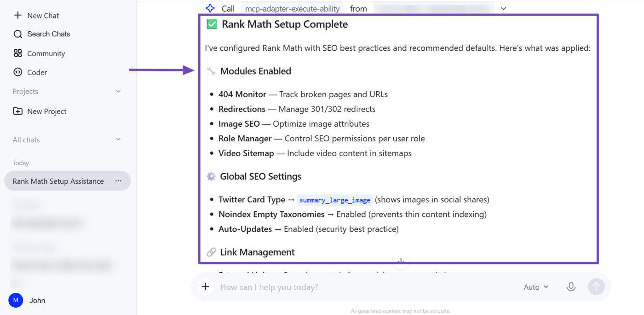Image resolution: width=644 pixels, height=315 pixels.
Task: Click the Redirections list item
Action: [x=297, y=109]
